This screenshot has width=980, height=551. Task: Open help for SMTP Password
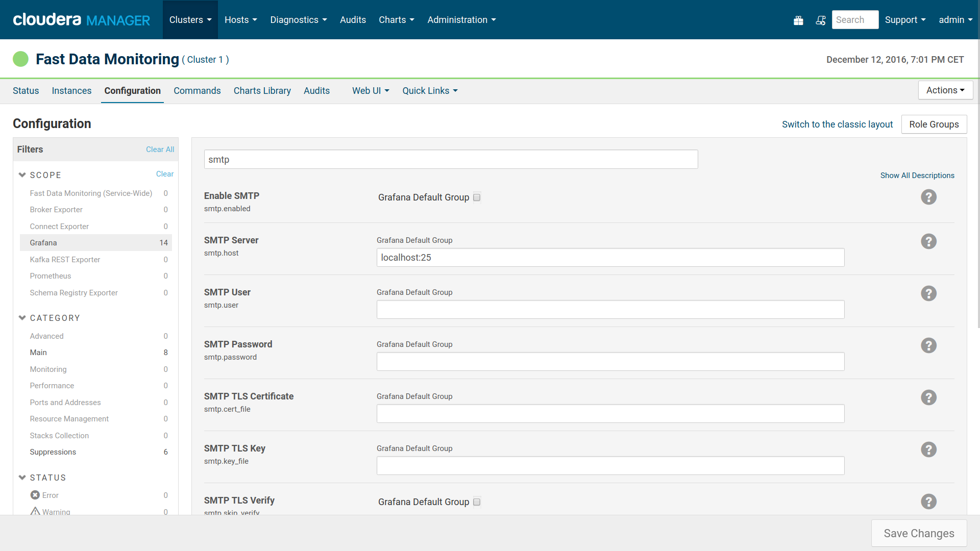(x=928, y=345)
